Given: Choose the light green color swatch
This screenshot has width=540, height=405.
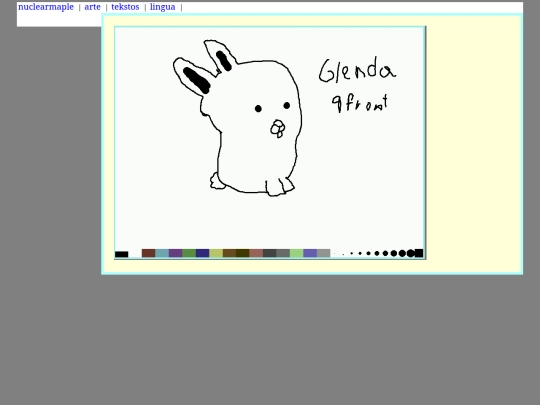Looking at the screenshot, I should click(297, 253).
